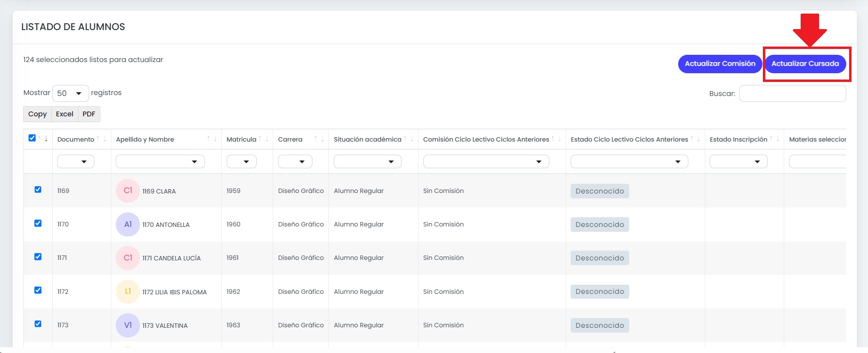Screen dimensions: 868x353
Task: Click matrícula value 1961
Action: pos(232,257)
